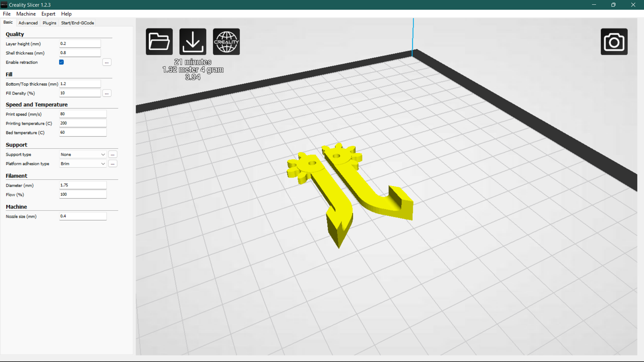Toggle the Enable retraction checkbox
Viewport: 644px width, 362px height.
click(x=61, y=62)
